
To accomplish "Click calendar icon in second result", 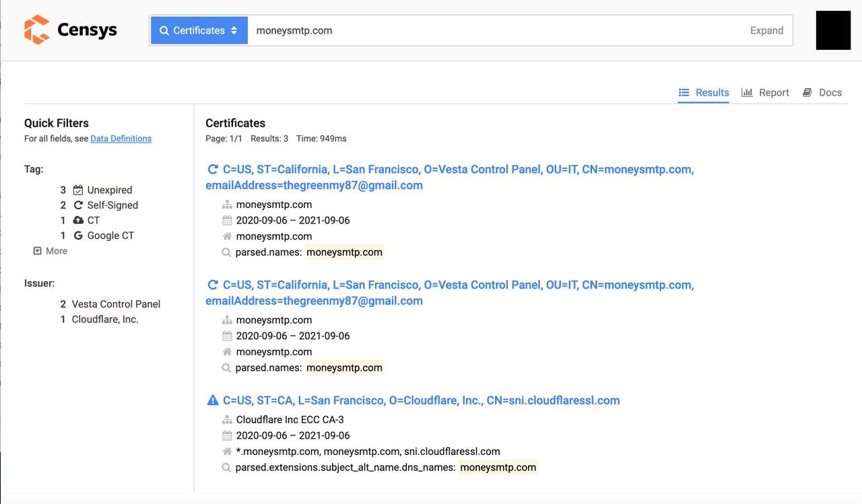I will click(x=227, y=336).
